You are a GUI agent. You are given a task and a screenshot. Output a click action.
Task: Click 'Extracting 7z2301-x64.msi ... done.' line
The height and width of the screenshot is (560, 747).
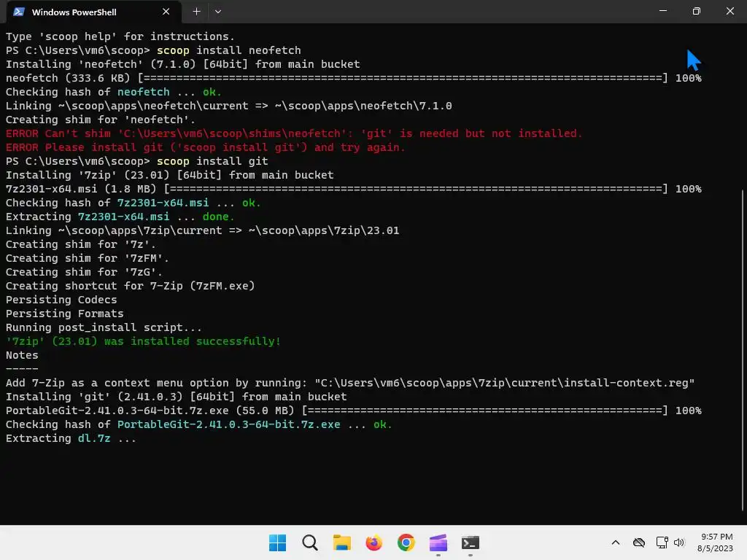coord(120,217)
